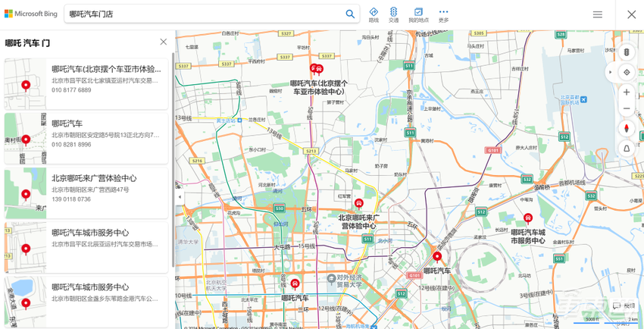Toggle the 交通 traffic view
Image resolution: width=644 pixels, height=329 pixels.
393,15
